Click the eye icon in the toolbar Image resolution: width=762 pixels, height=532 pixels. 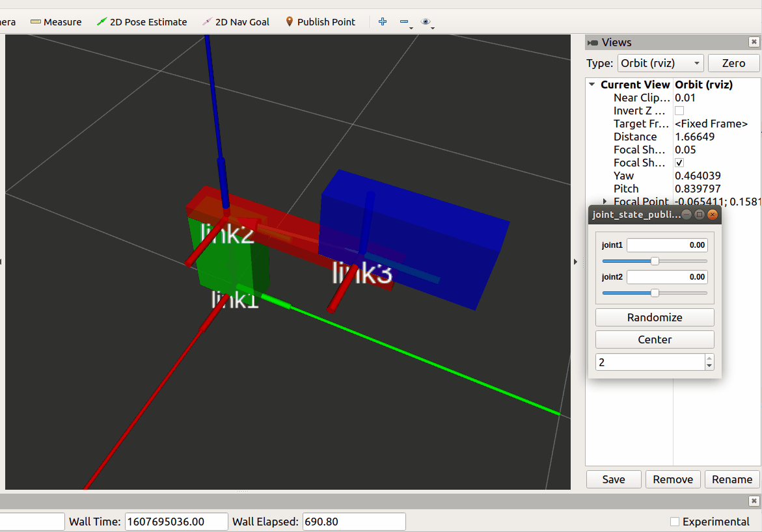point(426,21)
